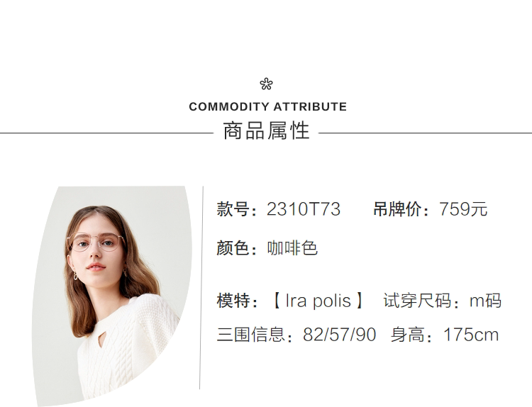Viewport: 532px width, 407px height.
Task: Open the model photo thumbnail
Action: click(x=113, y=294)
